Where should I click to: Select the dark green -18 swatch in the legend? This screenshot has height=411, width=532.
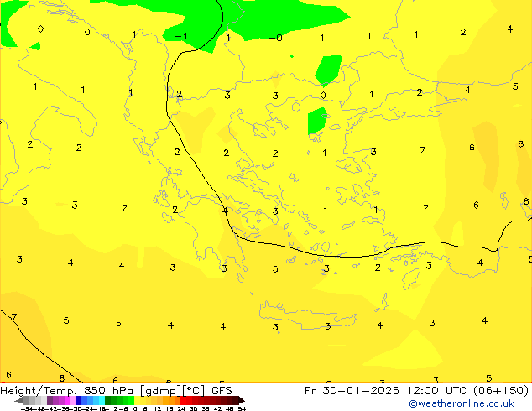coord(108,400)
